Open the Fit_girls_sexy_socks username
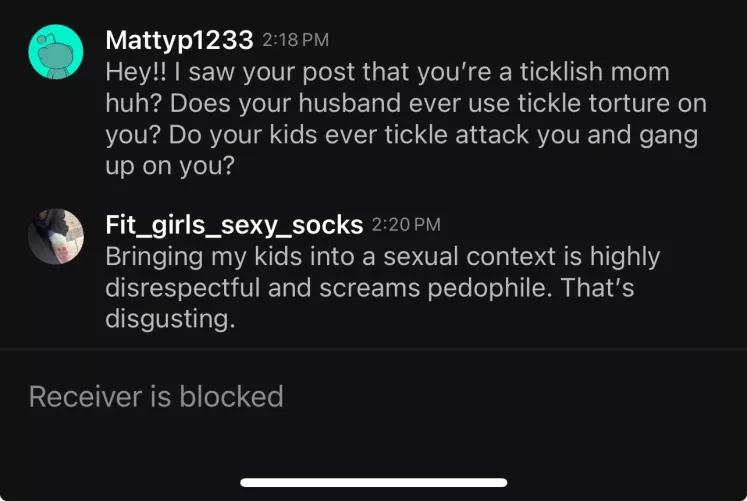This screenshot has height=501, width=747. (x=234, y=225)
